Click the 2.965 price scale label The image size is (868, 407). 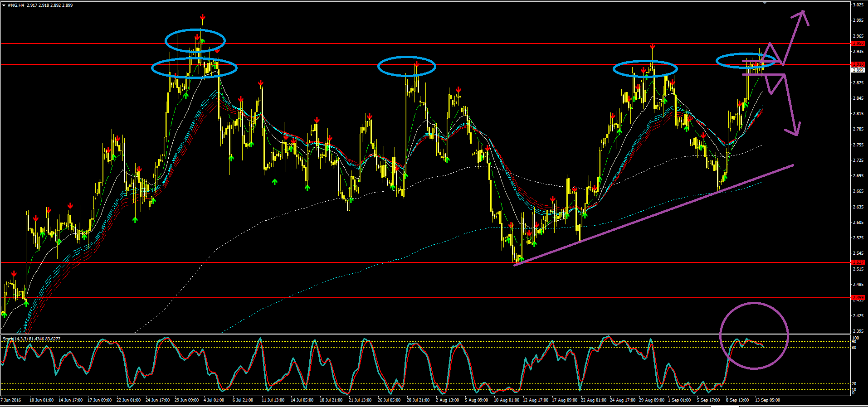tap(858, 36)
